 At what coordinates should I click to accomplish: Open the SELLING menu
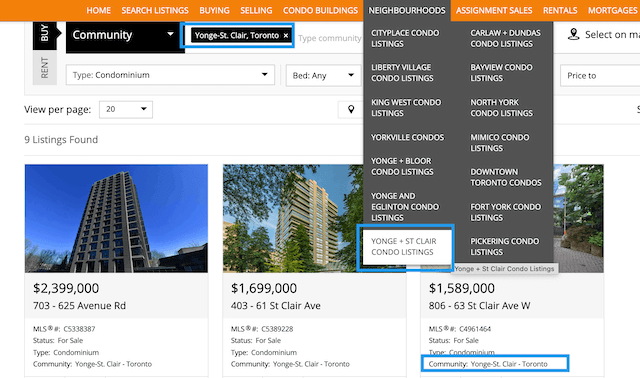(256, 10)
